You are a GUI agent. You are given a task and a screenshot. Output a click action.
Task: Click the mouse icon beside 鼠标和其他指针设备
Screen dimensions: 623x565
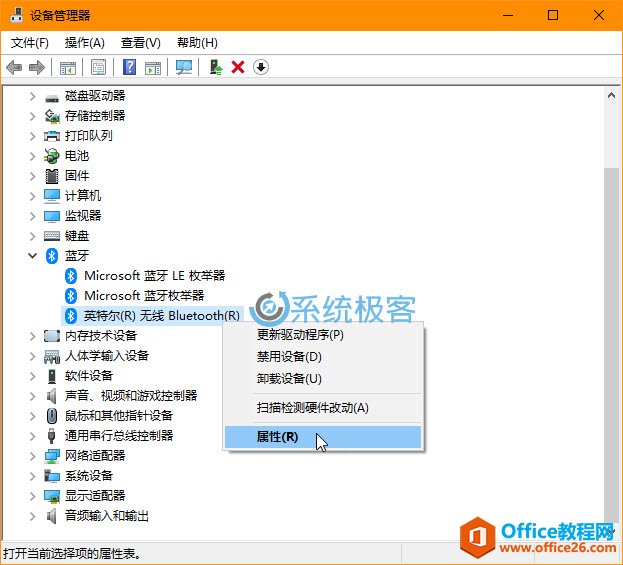point(52,416)
